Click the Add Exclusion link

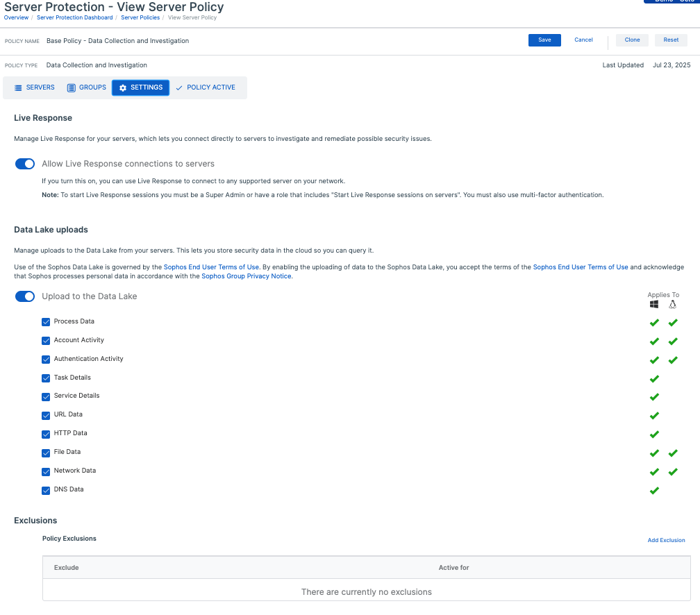666,540
